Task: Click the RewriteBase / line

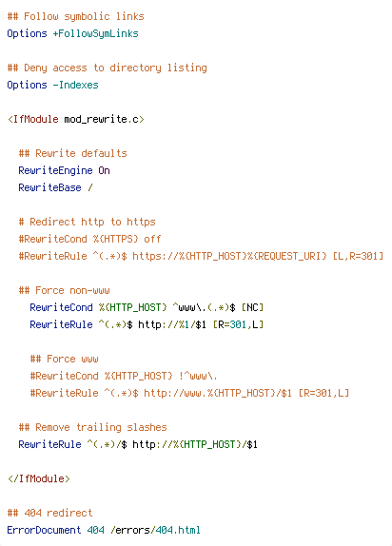Action: point(55,187)
